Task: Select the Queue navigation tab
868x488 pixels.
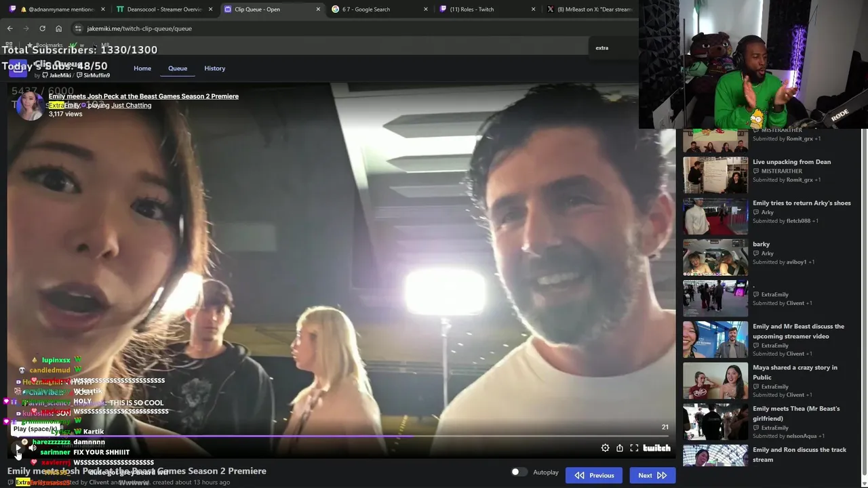Action: coord(178,68)
